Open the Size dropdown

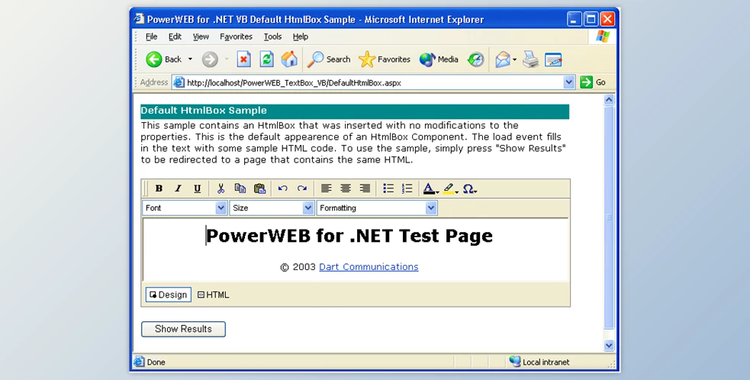(x=271, y=208)
